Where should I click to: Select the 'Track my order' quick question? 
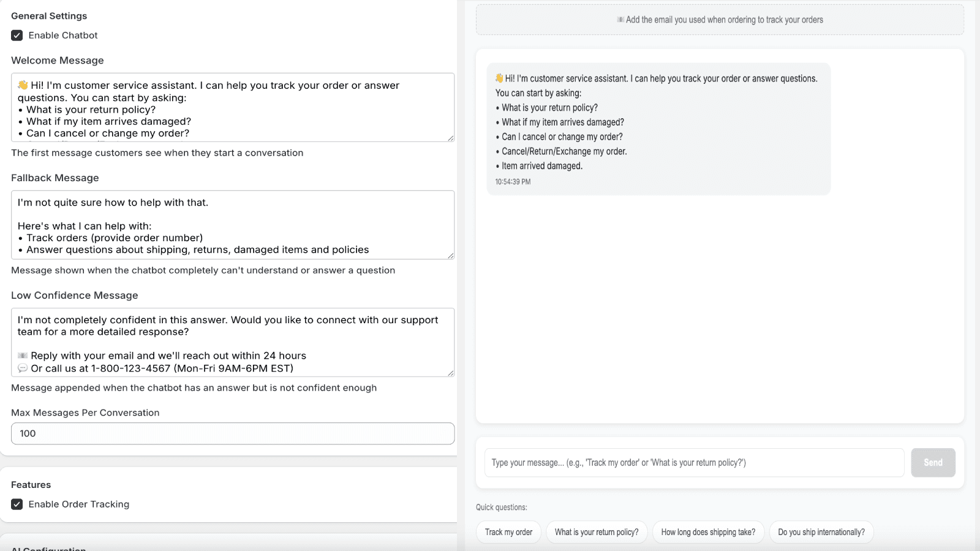[x=508, y=532]
